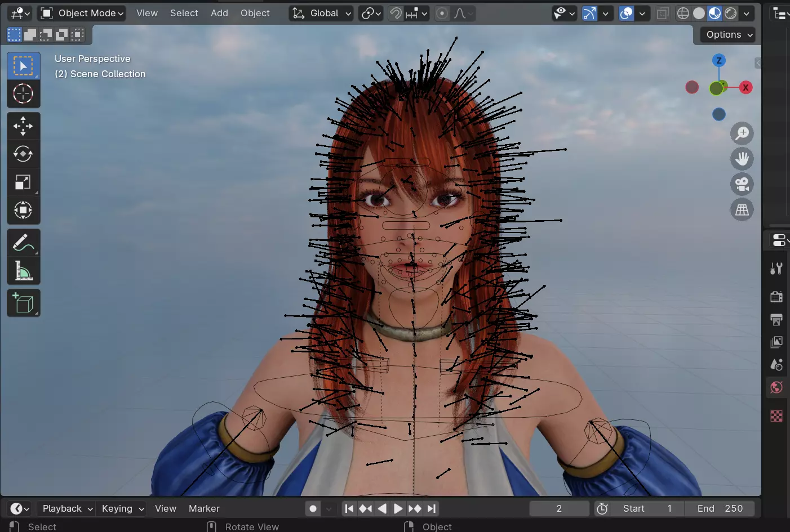Open the viewport View menu

click(x=147, y=13)
